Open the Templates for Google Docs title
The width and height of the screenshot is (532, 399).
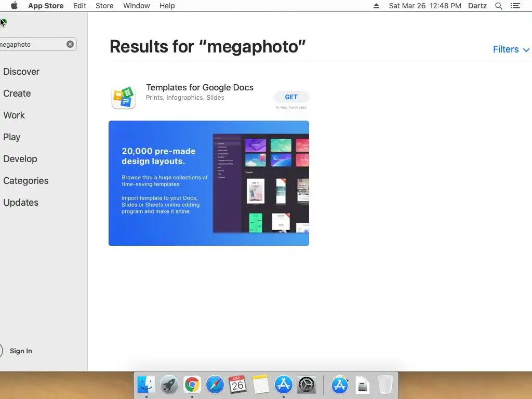click(x=199, y=87)
